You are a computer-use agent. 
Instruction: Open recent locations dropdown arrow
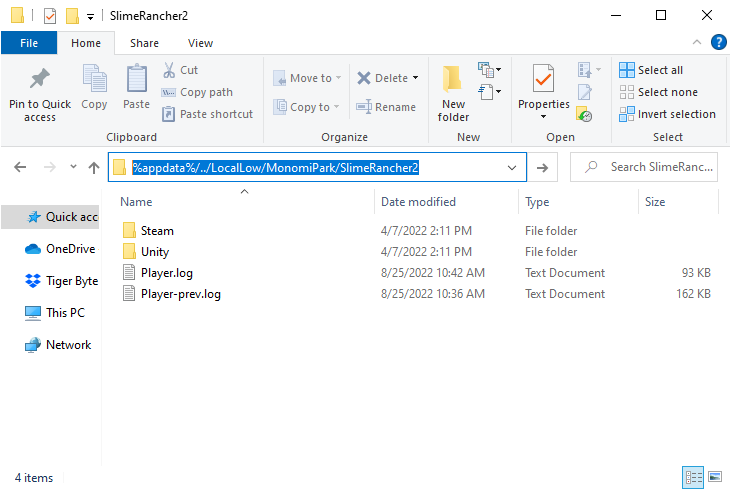click(x=73, y=167)
